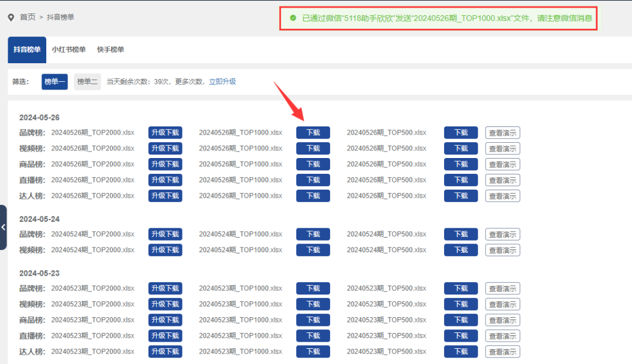Select the 榜单一 filter option

(x=54, y=81)
